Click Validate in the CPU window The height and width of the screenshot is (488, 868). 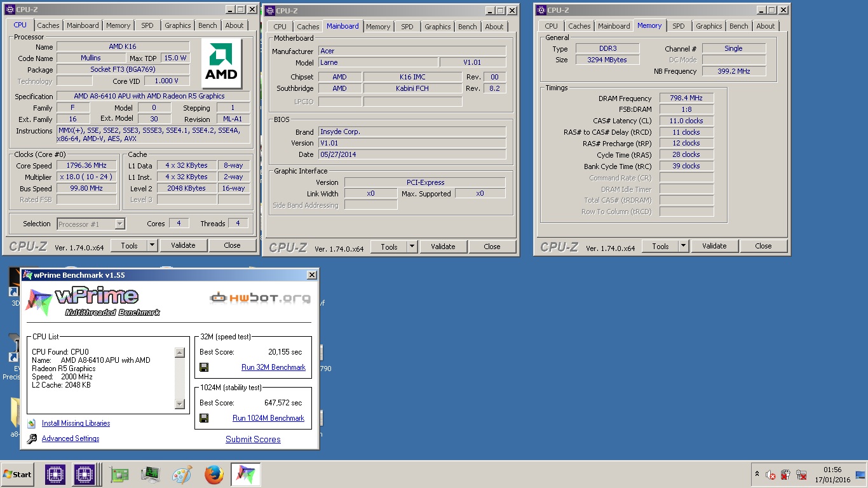pos(183,245)
